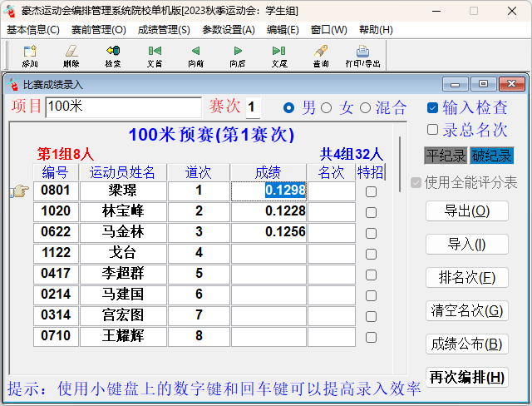Click athlete number 0710
The width and height of the screenshot is (532, 406).
pyautogui.click(x=56, y=336)
